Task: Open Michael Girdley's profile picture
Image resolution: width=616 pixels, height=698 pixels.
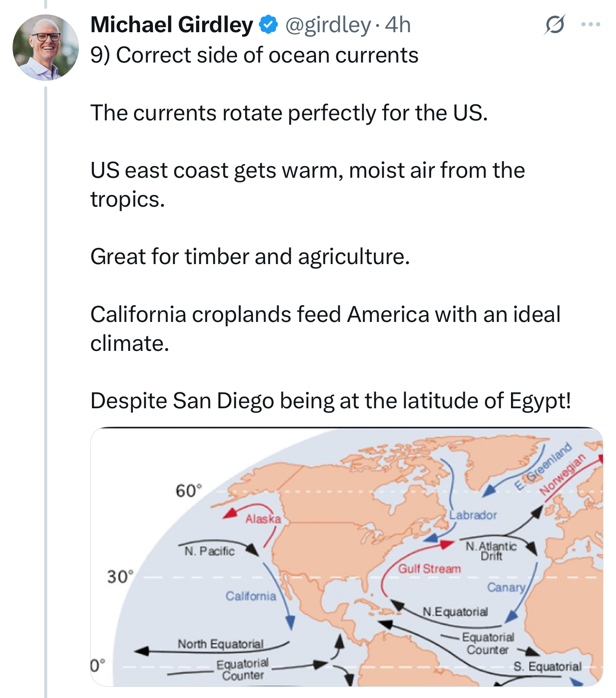Action: (x=45, y=47)
